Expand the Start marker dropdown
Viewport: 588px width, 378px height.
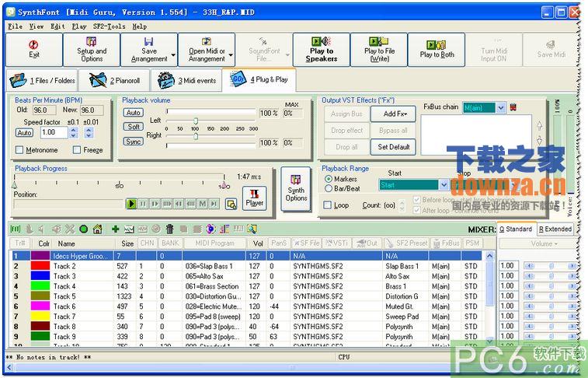click(444, 184)
